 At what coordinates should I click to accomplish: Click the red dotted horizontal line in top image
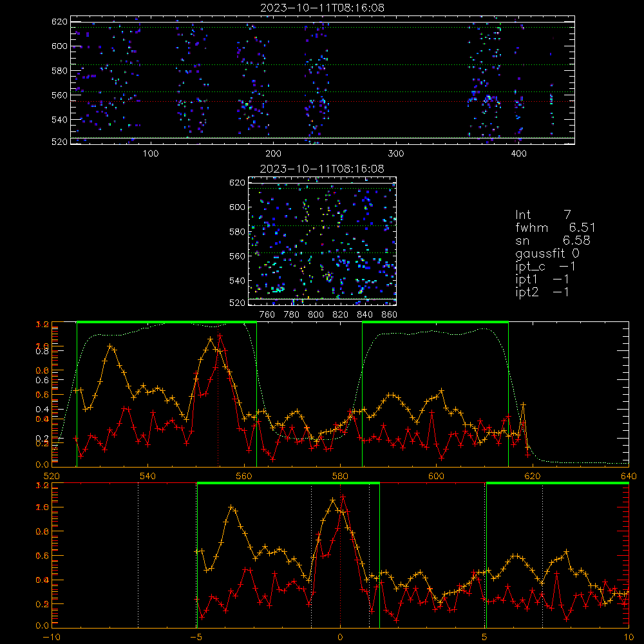(x=323, y=102)
